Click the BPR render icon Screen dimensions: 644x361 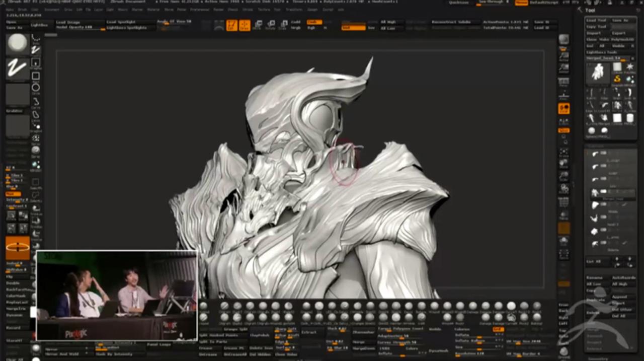tap(564, 40)
